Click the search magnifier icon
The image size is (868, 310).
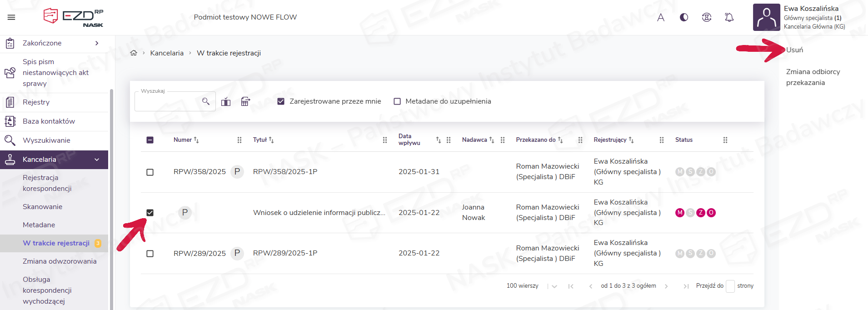(206, 101)
